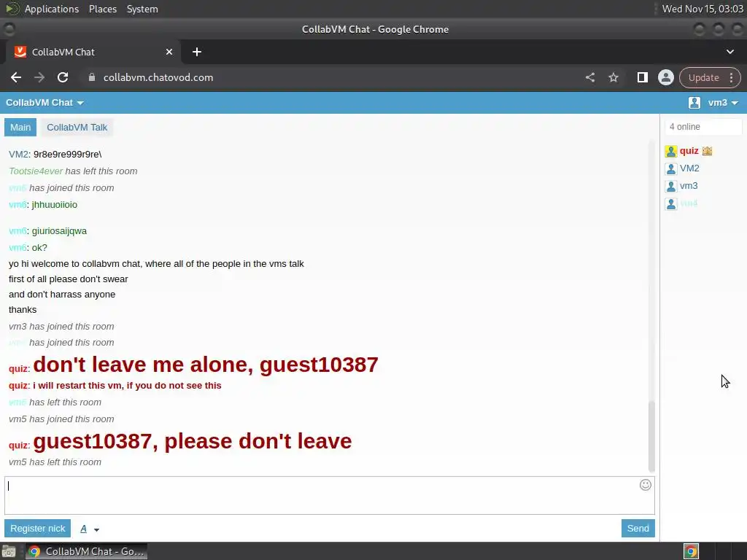Bookmark this page with the star icon
This screenshot has width=747, height=560.
[614, 77]
